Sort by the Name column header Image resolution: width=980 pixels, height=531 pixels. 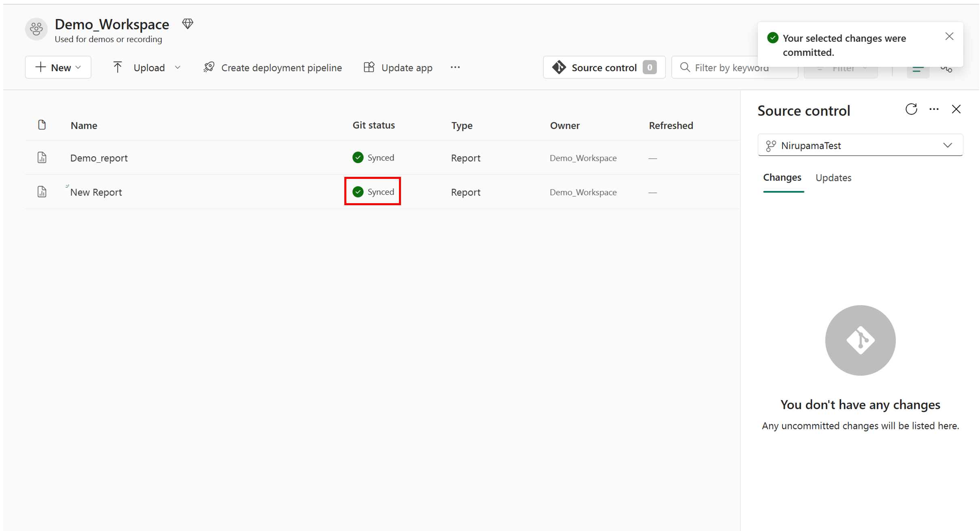84,125
